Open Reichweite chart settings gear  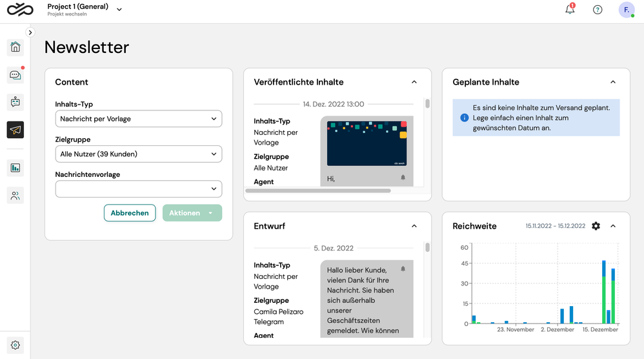596,226
